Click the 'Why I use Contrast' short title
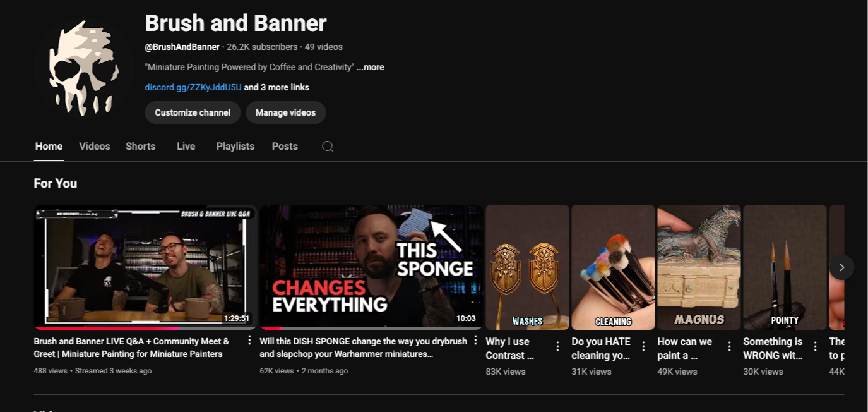This screenshot has height=412, width=868. tap(510, 348)
